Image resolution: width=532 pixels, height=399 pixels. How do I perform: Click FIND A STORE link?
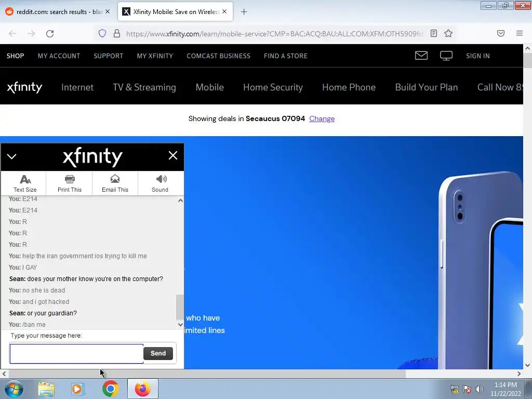point(286,56)
